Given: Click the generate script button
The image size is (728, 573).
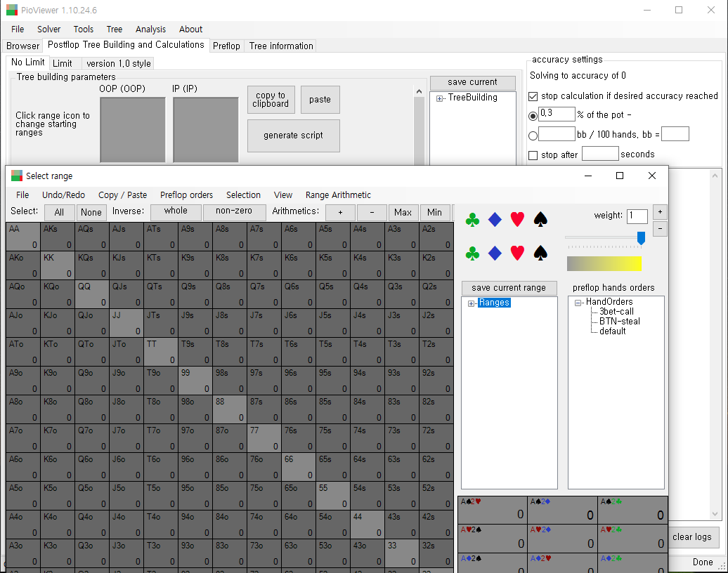Looking at the screenshot, I should coord(294,136).
